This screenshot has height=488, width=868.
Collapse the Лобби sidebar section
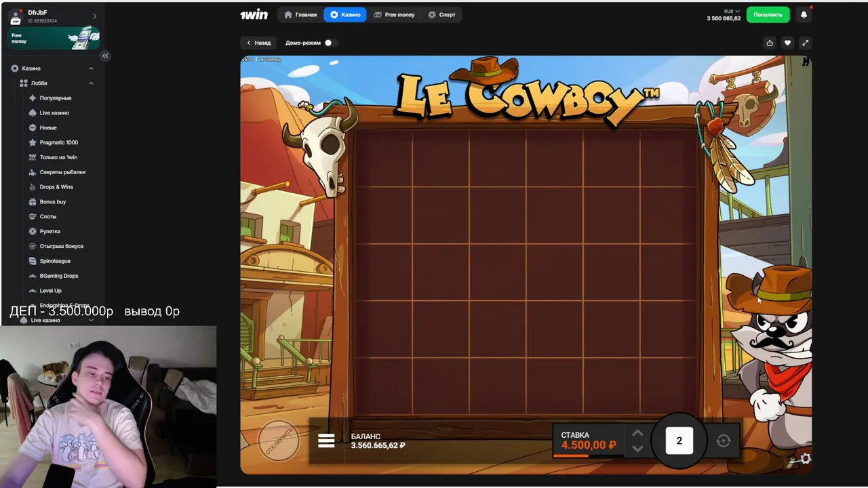[91, 83]
